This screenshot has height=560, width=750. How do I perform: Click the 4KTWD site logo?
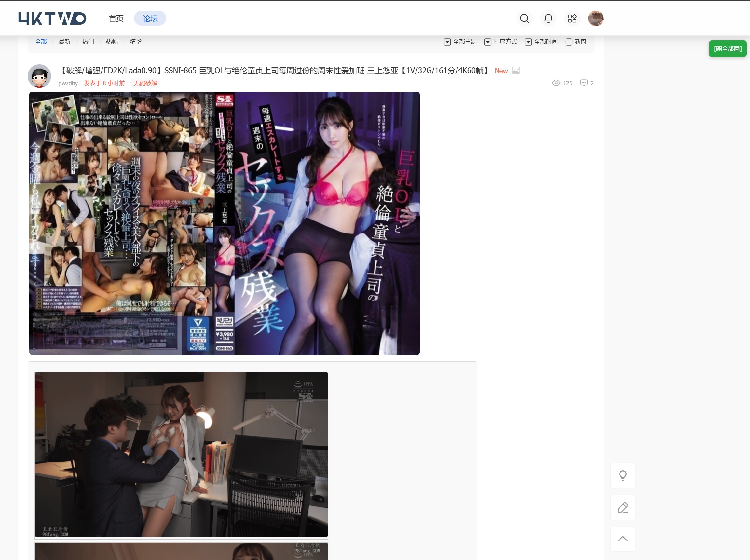[52, 19]
